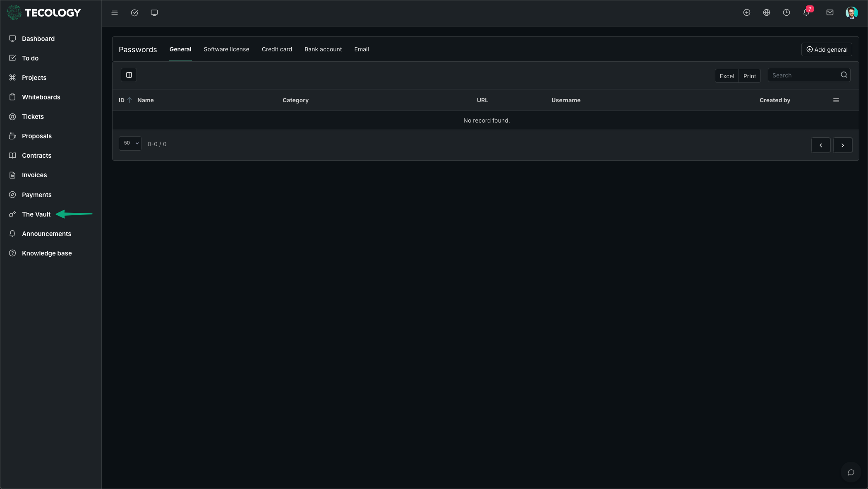
Task: Toggle the sidebar hamburger menu icon
Action: coord(115,13)
